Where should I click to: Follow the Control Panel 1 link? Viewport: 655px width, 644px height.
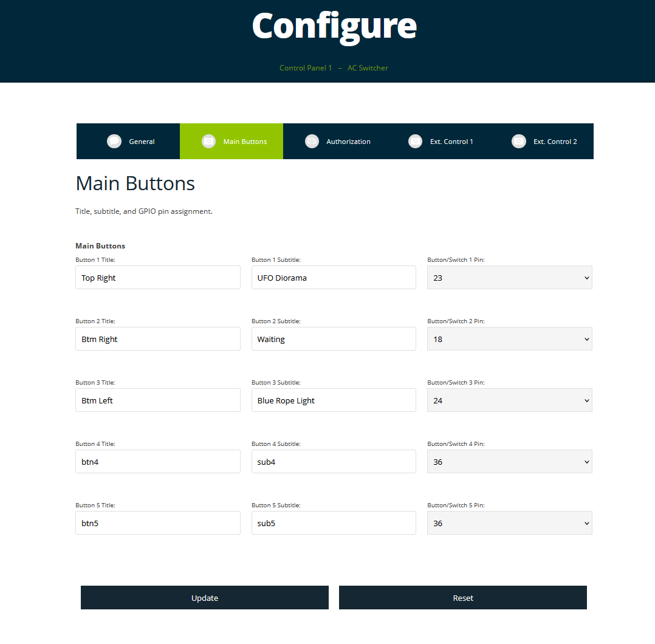point(306,68)
